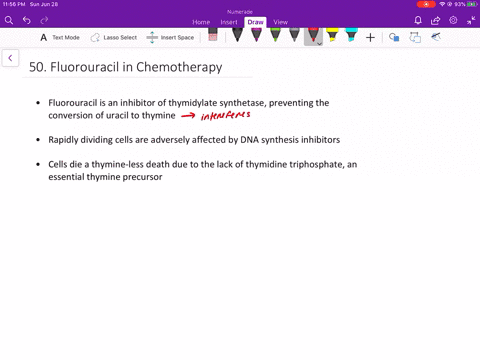Open red pen options dropdown arrow
This screenshot has height=360, width=480.
[x=319, y=44]
